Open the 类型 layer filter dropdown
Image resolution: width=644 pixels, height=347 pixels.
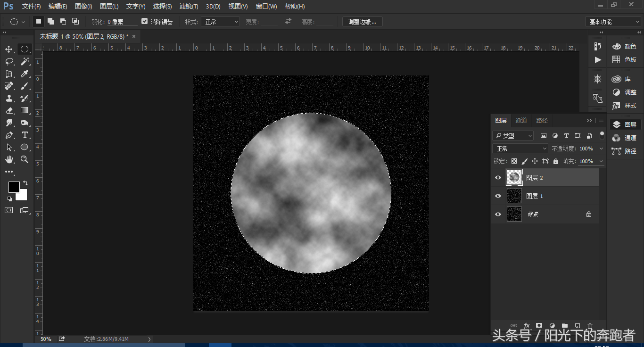click(513, 136)
